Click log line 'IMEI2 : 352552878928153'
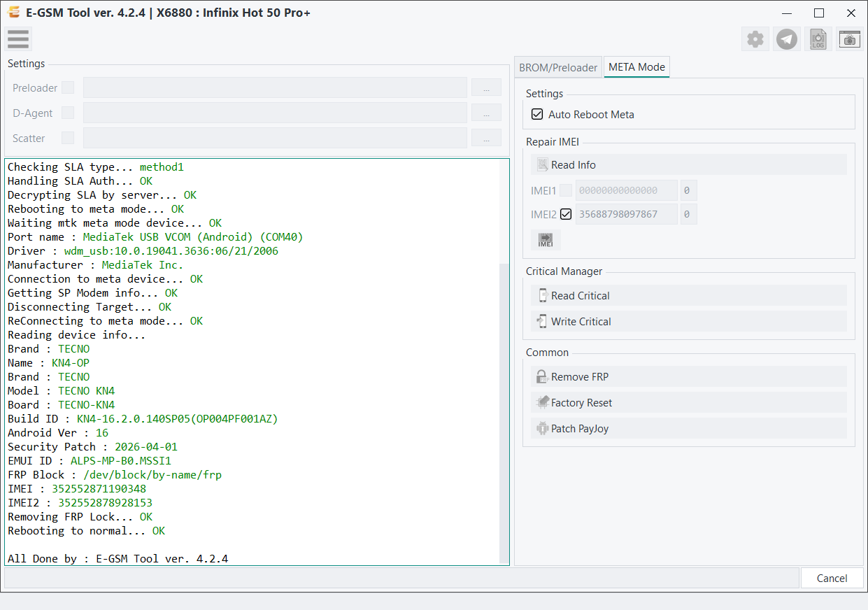 pos(80,503)
